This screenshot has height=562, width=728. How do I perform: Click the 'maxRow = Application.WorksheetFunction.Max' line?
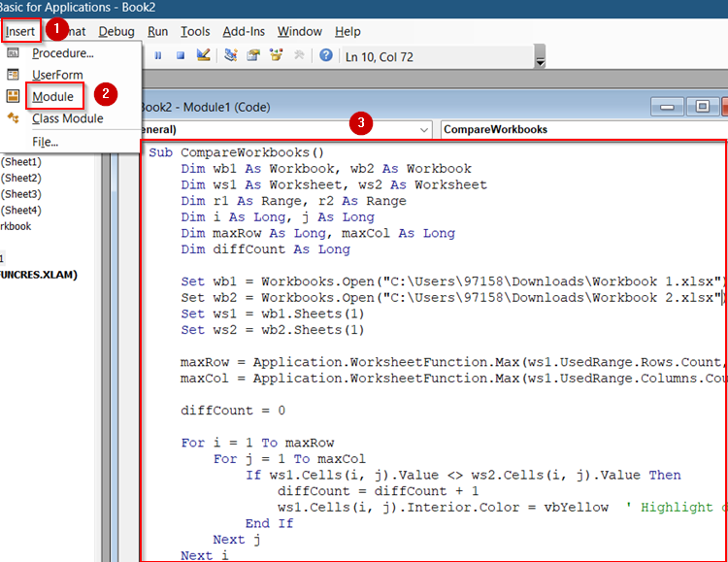[x=452, y=362]
